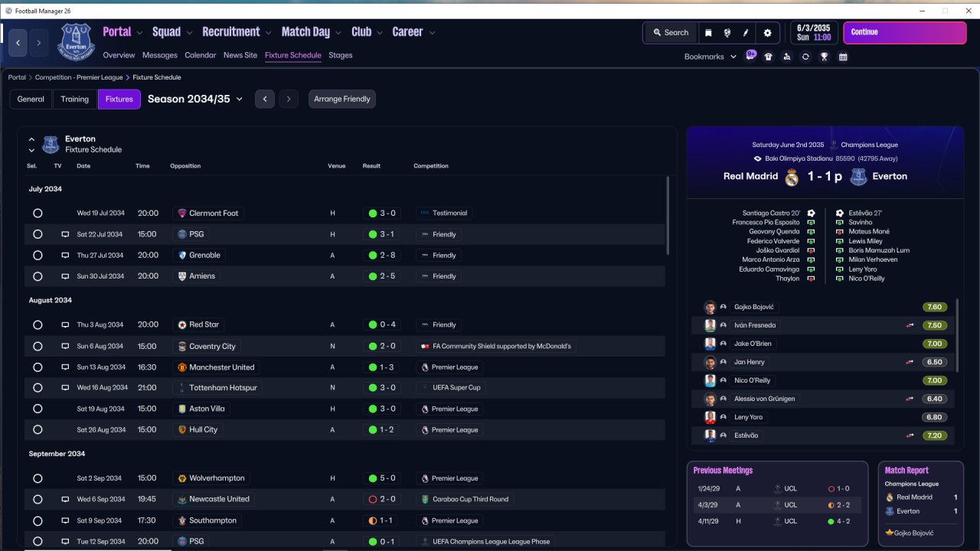This screenshot has width=980, height=551.
Task: Click the 1/24/29 previous meeting row
Action: pos(776,489)
